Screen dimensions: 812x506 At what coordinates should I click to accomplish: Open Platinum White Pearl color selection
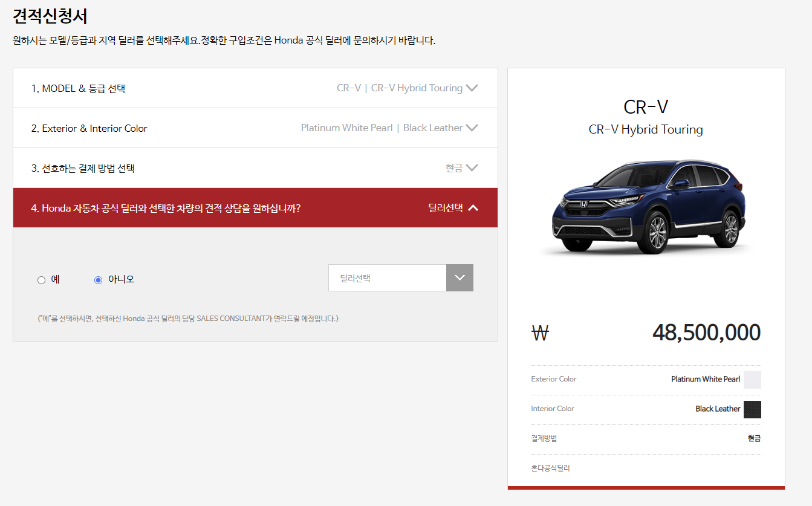click(x=347, y=128)
